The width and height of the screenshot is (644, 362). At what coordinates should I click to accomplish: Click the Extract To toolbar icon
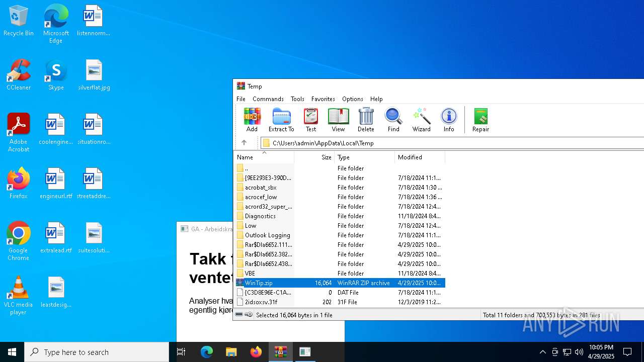pos(281,120)
